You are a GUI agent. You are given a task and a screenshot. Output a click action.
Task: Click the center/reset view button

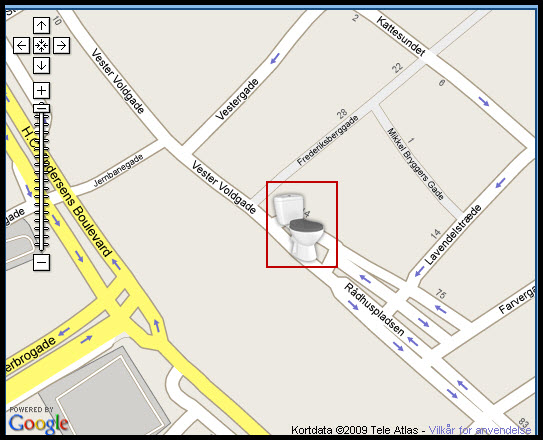41,45
